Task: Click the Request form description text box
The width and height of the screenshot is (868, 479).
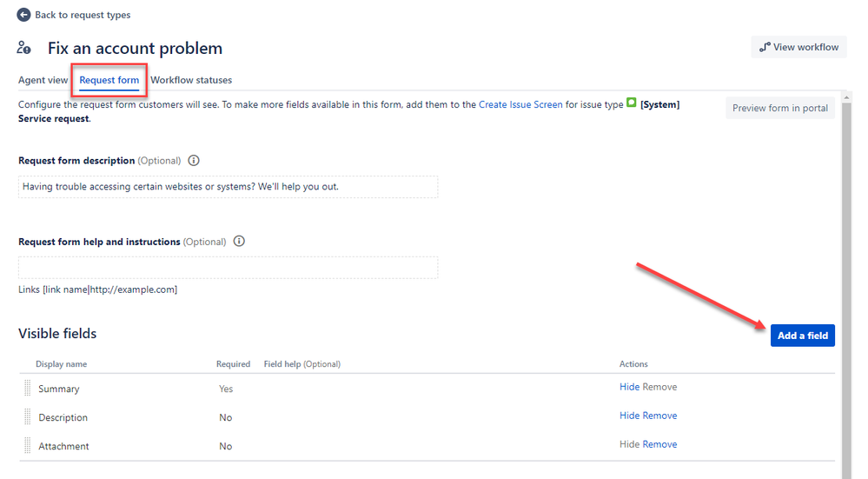Action: [228, 187]
